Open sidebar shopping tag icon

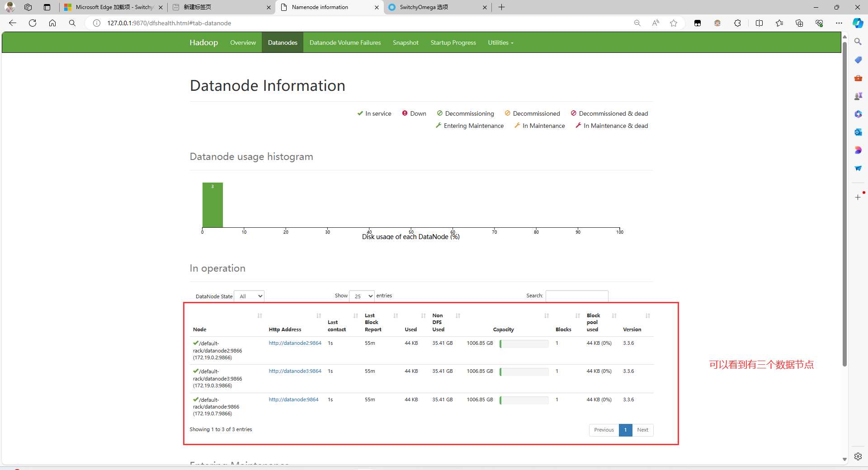pos(858,60)
